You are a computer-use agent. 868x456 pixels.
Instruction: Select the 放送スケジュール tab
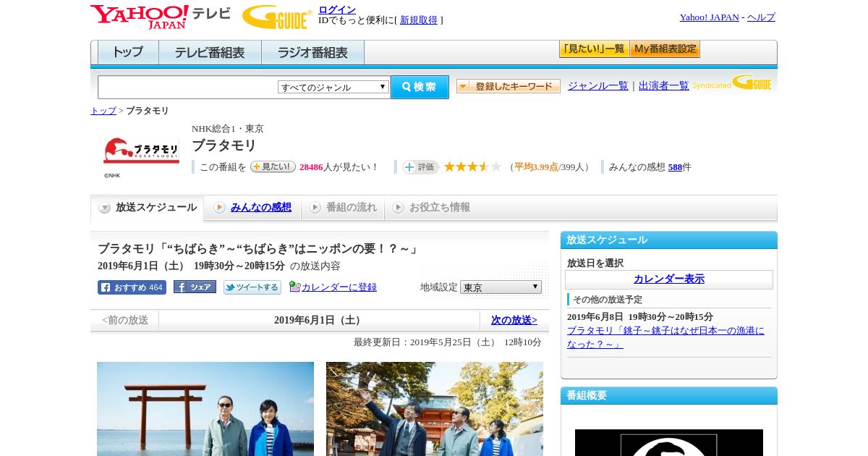click(148, 208)
